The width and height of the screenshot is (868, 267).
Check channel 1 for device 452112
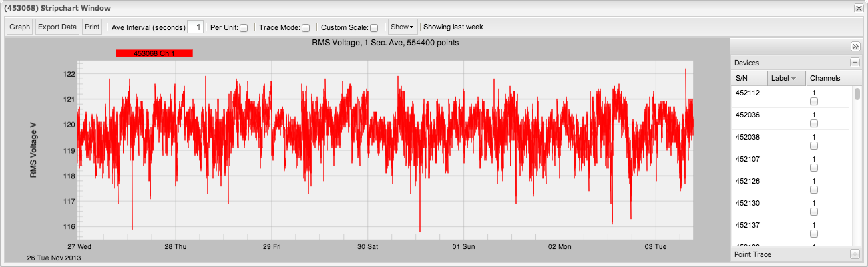click(814, 102)
